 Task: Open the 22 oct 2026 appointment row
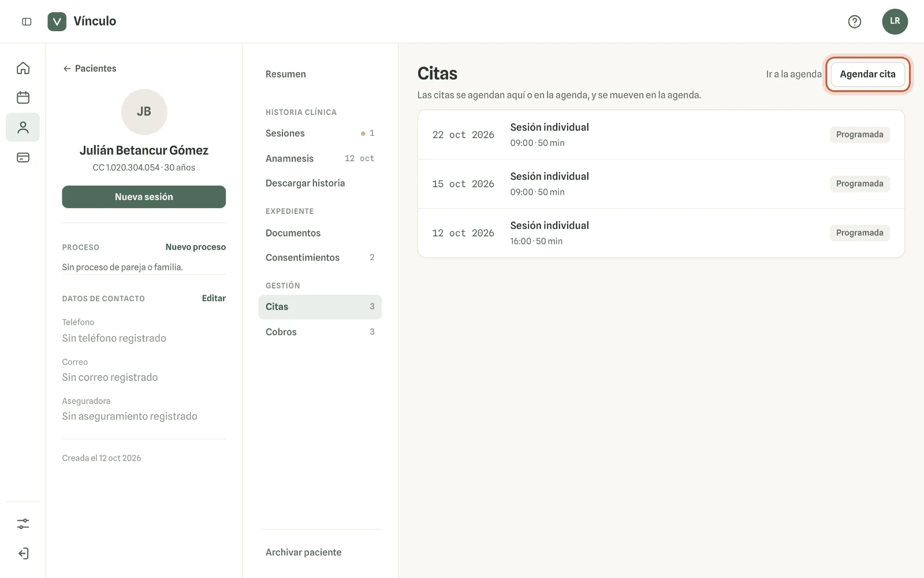click(x=661, y=135)
